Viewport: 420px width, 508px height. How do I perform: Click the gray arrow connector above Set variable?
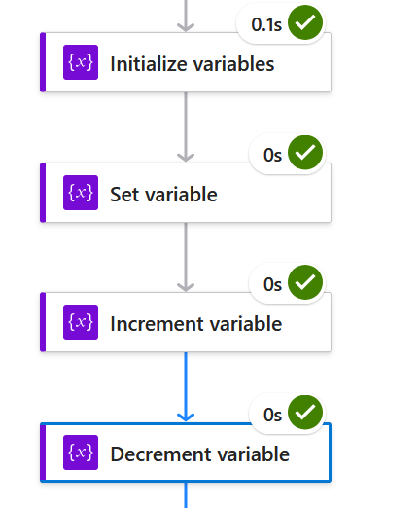(x=186, y=127)
